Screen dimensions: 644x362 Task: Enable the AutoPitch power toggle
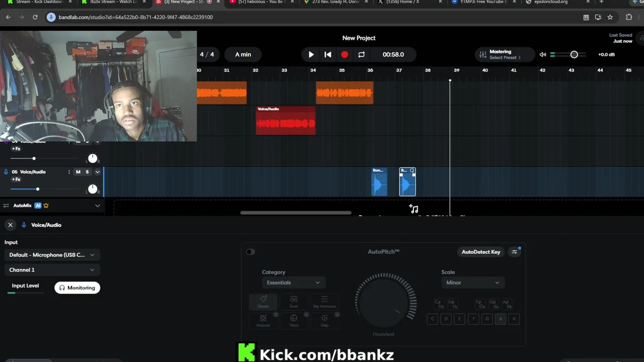pyautogui.click(x=250, y=252)
